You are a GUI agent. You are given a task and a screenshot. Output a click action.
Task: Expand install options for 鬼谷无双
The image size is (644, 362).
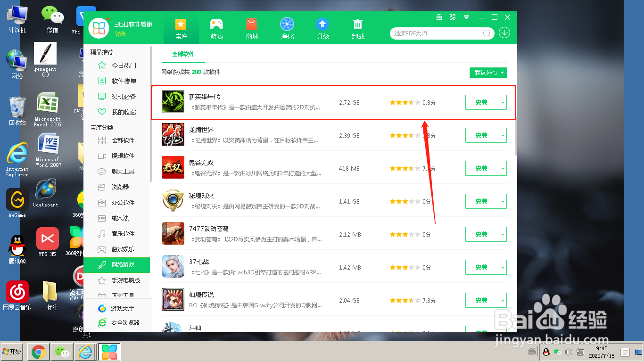503,168
